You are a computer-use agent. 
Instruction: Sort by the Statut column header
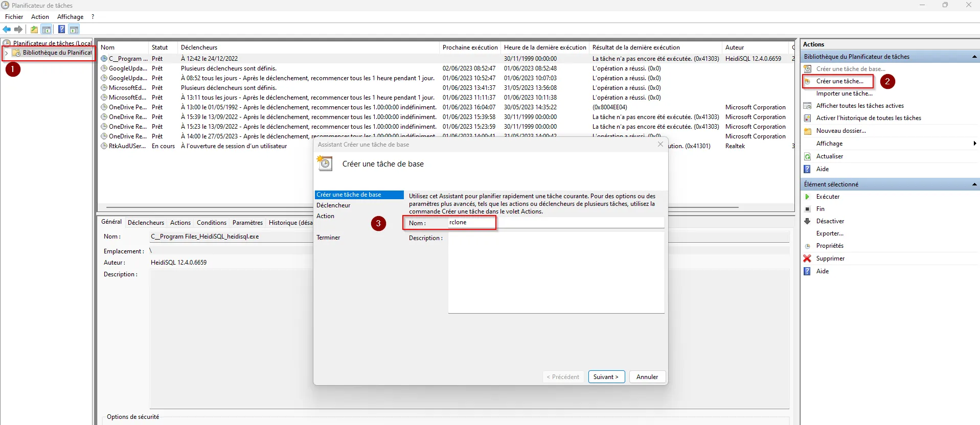163,48
